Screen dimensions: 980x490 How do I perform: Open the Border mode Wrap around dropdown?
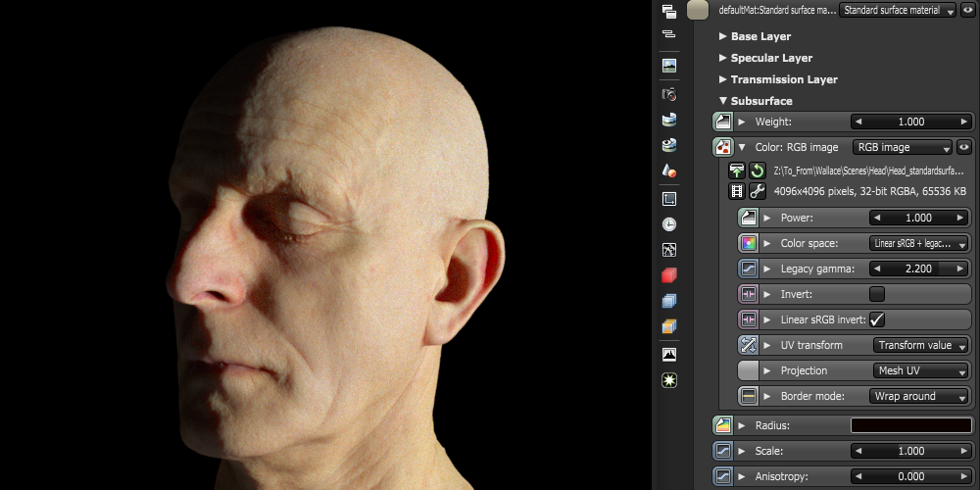[919, 396]
